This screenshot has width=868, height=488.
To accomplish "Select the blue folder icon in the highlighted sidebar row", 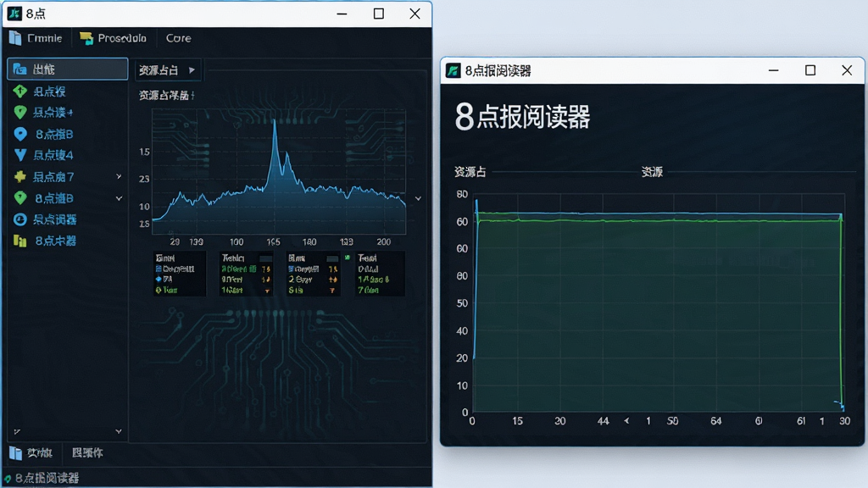I will [20, 69].
